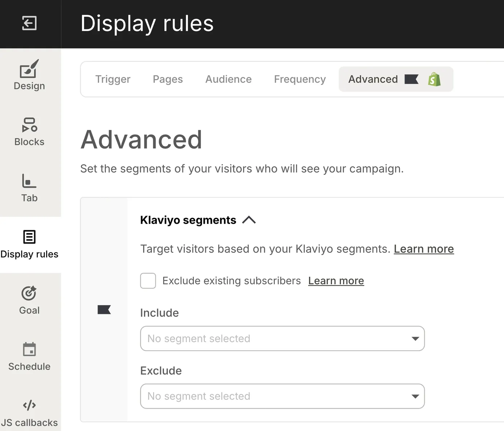504x431 pixels.
Task: Switch to the Trigger tab
Action: click(113, 79)
